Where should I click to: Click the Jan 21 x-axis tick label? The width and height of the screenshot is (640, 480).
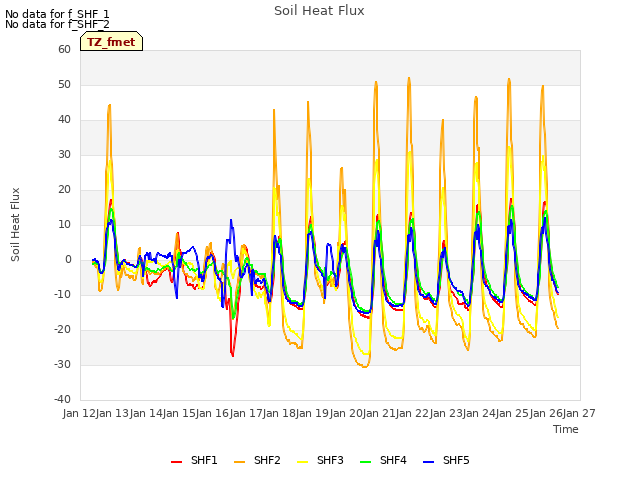pyautogui.click(x=379, y=413)
